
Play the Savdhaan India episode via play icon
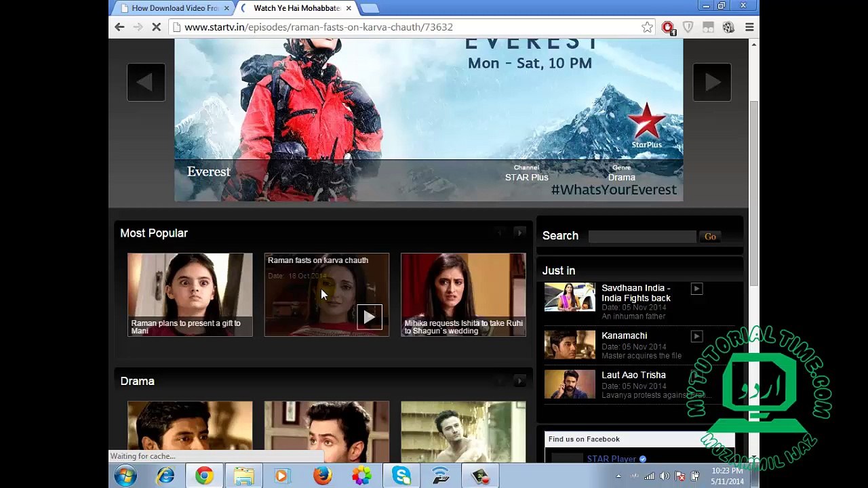tap(696, 289)
